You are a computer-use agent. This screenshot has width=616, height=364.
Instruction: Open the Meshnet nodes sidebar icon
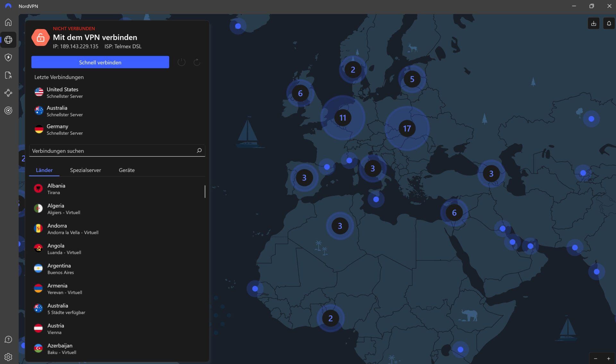point(8,93)
